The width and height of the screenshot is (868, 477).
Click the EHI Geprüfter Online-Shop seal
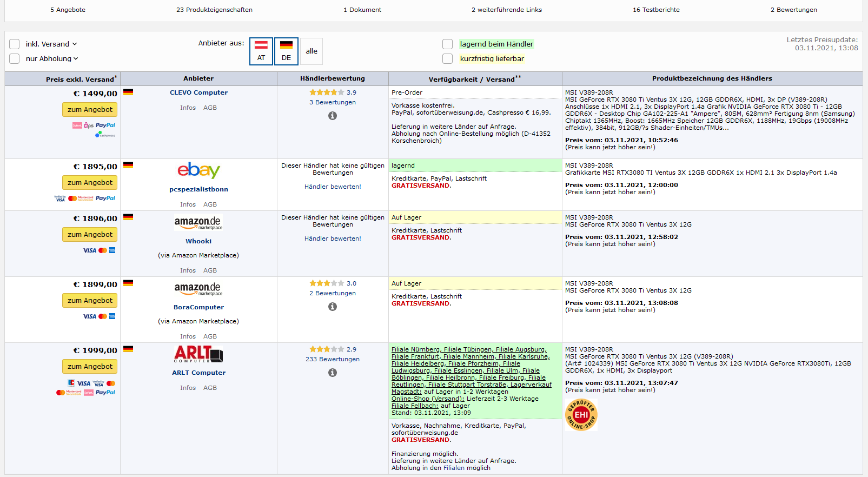581,415
